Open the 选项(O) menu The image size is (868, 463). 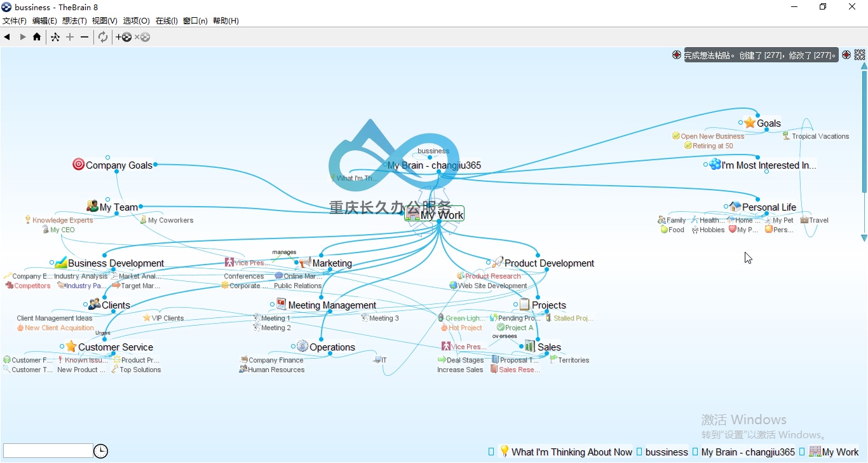137,21
